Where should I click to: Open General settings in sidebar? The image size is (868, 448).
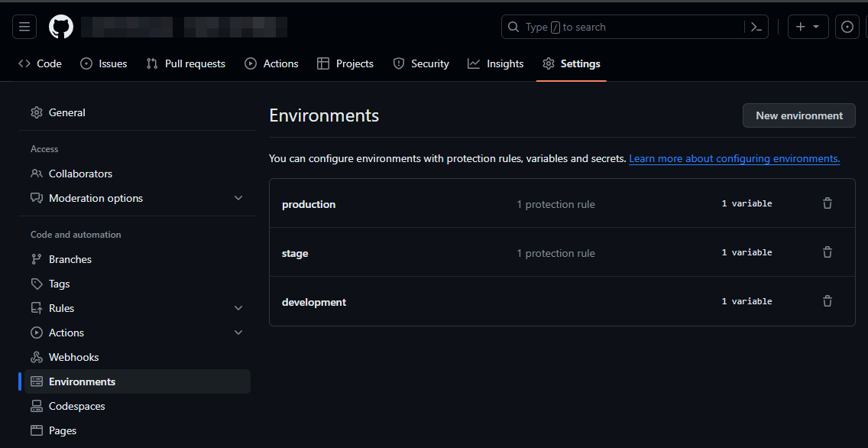pos(138,112)
